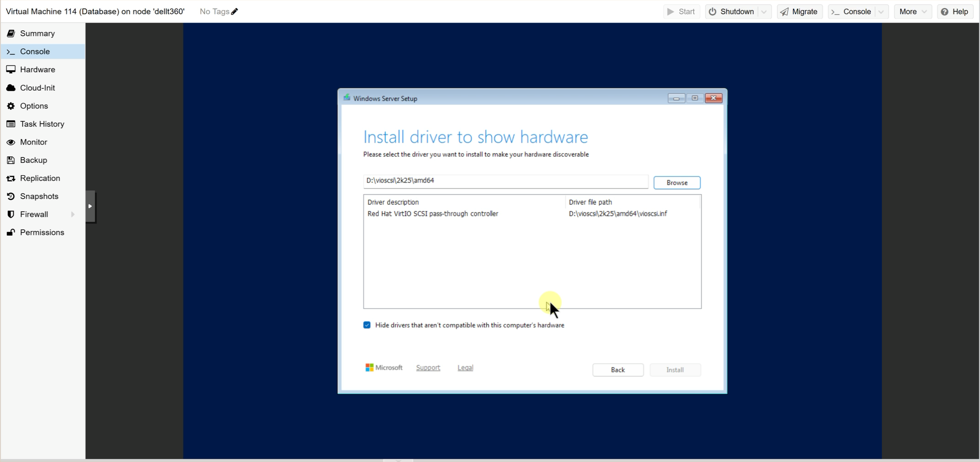Open the Backup panel

pyautogui.click(x=33, y=160)
